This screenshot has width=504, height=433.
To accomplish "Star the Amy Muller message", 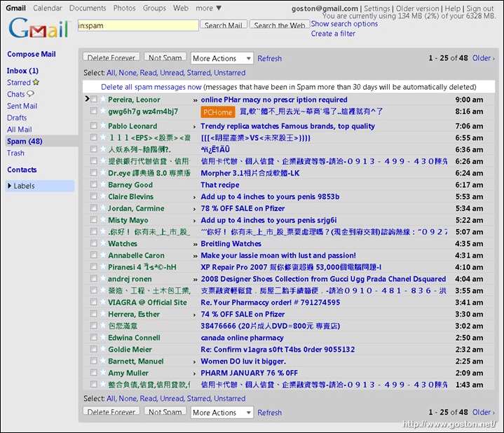I will (x=103, y=373).
